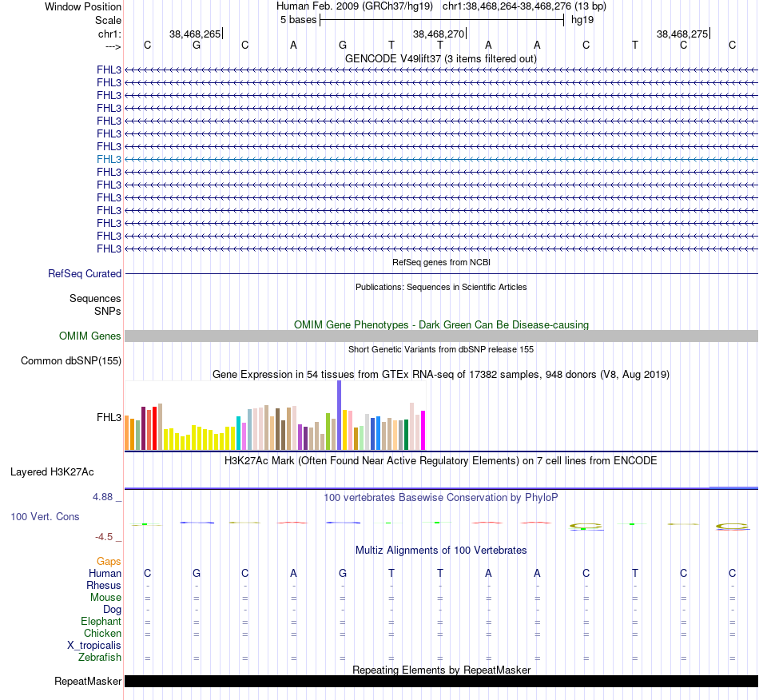Click the ---> sequence direction arrow
Viewport: 759px width, 700px height.
point(113,47)
